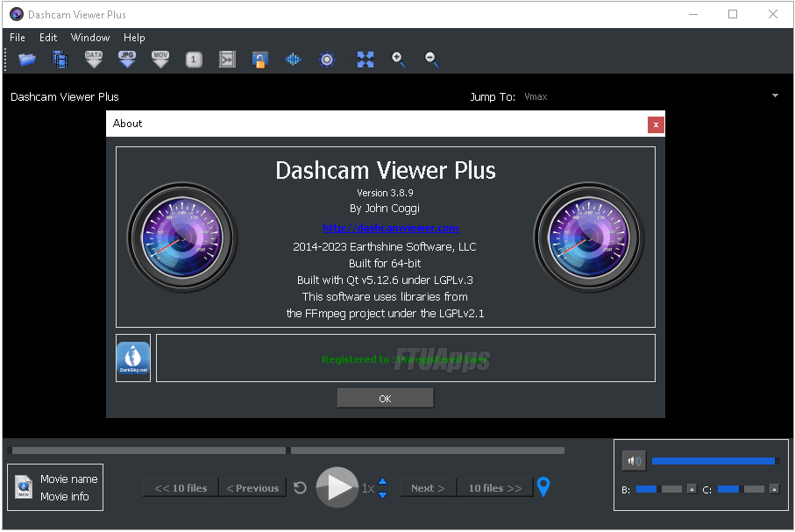Open the Edit menu
Viewport: 795px width, 532px height.
tap(48, 38)
